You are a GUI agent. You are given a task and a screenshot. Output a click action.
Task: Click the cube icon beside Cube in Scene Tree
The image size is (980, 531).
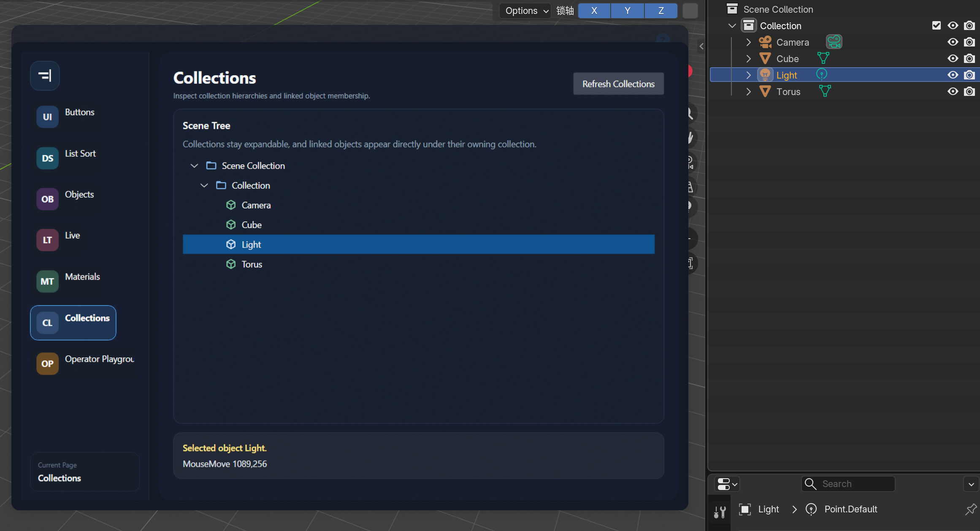231,225
